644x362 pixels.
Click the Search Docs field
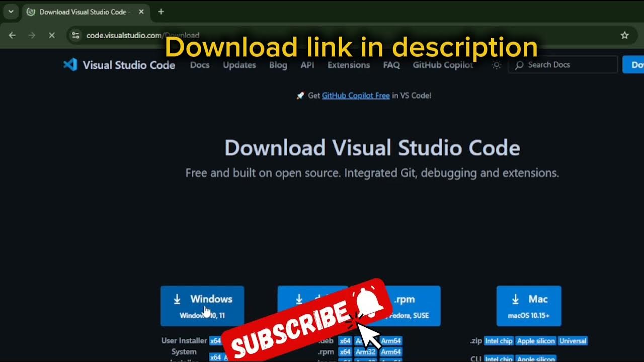[563, 65]
